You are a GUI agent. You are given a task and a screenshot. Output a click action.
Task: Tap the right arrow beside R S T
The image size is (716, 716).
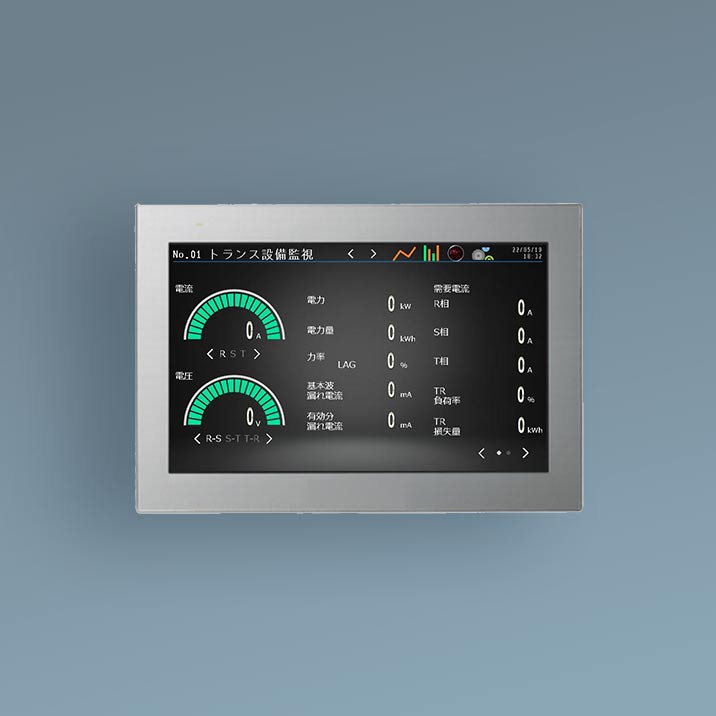click(x=257, y=354)
